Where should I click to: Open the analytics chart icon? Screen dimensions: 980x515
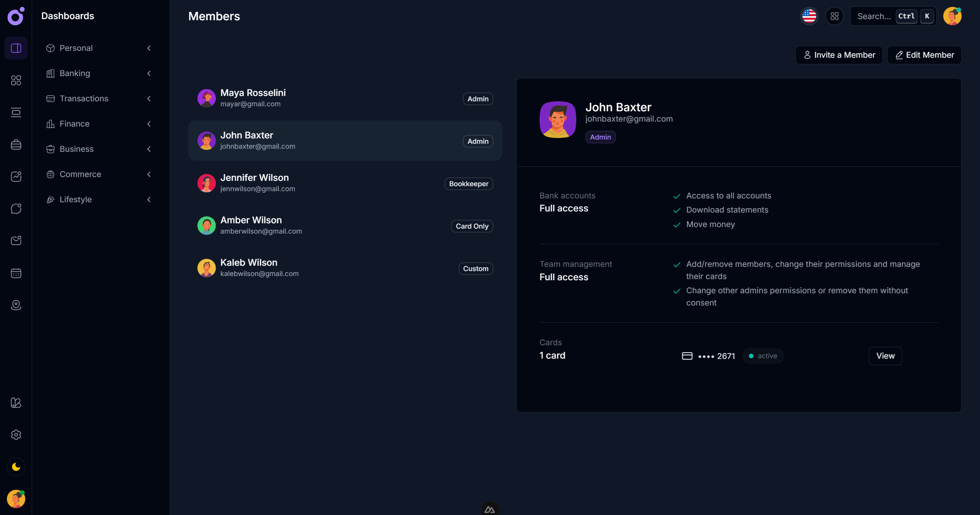(x=16, y=176)
